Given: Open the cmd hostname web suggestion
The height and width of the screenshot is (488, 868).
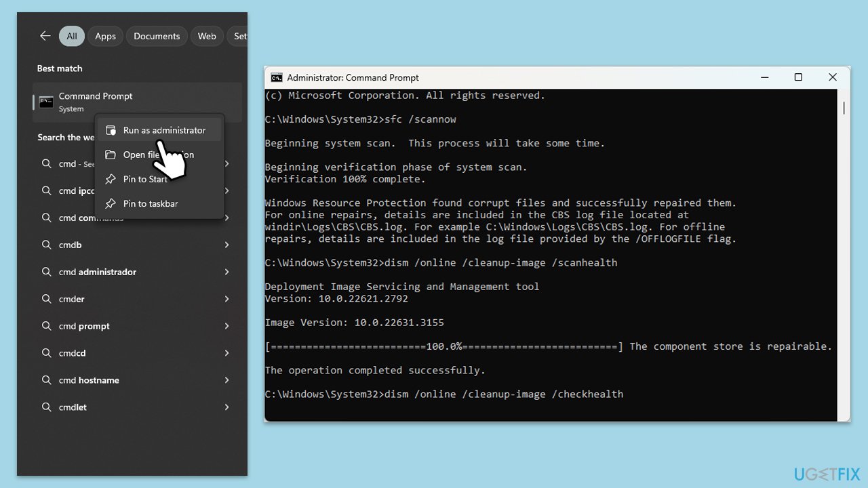Looking at the screenshot, I should point(137,380).
